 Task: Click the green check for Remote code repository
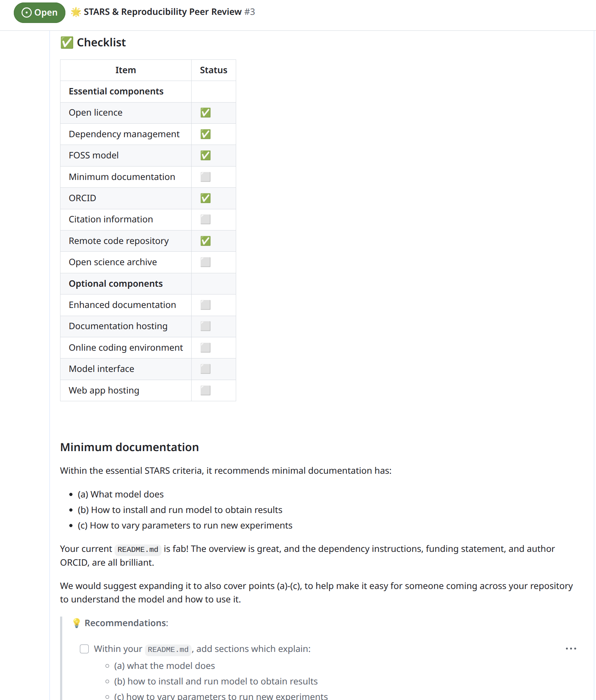coord(205,241)
